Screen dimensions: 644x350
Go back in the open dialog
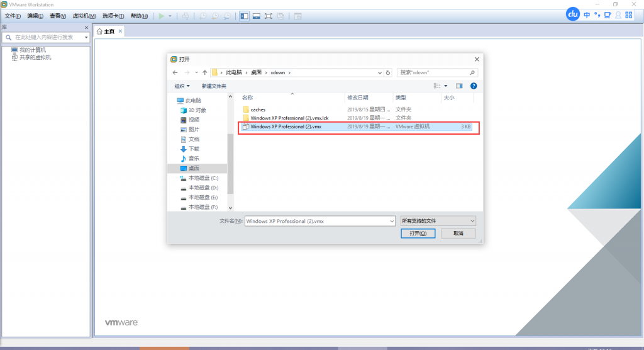(x=175, y=73)
